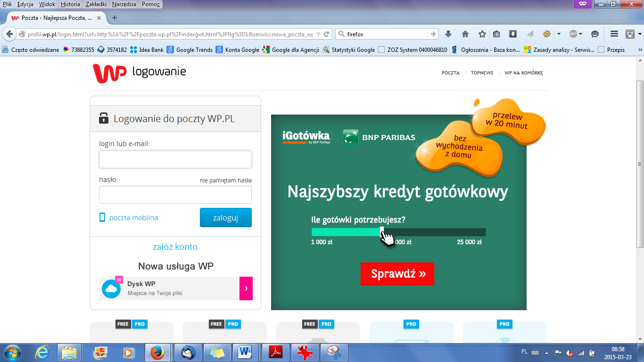Open the Adblock Plus ABP icon
Viewport: 644px width, 362px height.
(573, 34)
